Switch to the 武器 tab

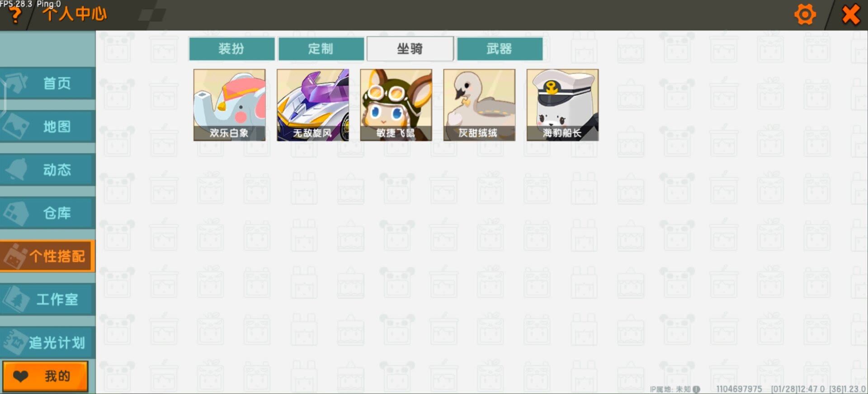coord(500,49)
